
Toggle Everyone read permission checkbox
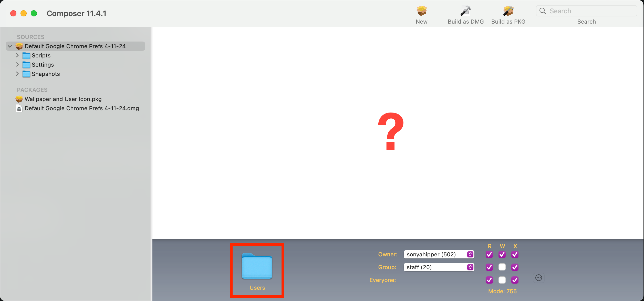pyautogui.click(x=489, y=280)
